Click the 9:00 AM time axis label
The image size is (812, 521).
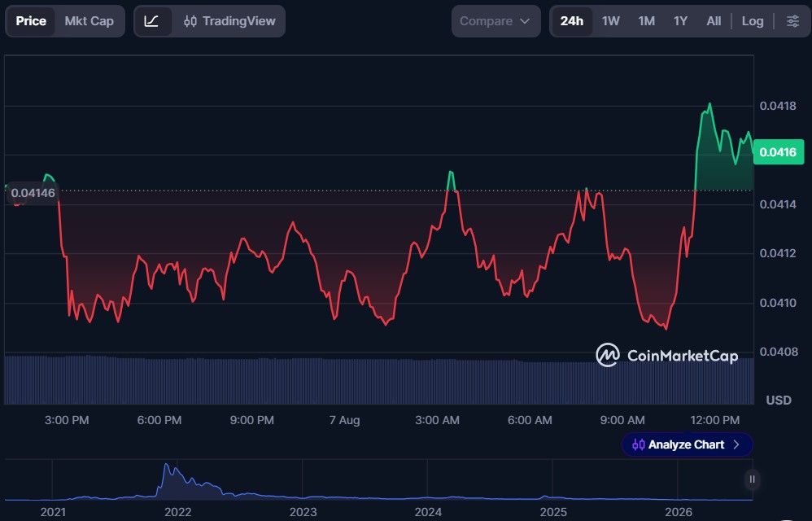[x=622, y=420]
